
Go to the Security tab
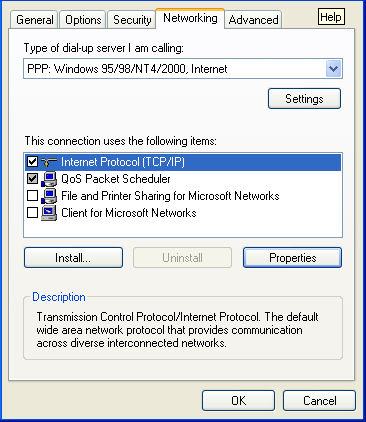[132, 20]
